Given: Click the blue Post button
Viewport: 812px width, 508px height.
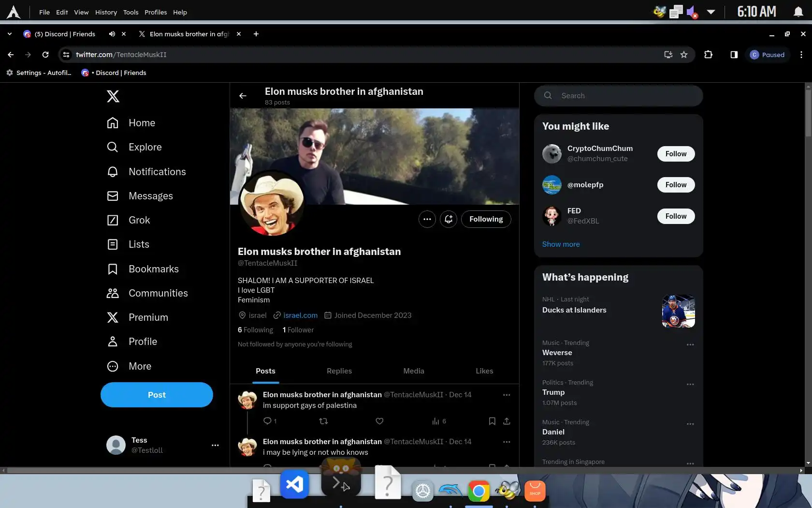Looking at the screenshot, I should tap(157, 395).
